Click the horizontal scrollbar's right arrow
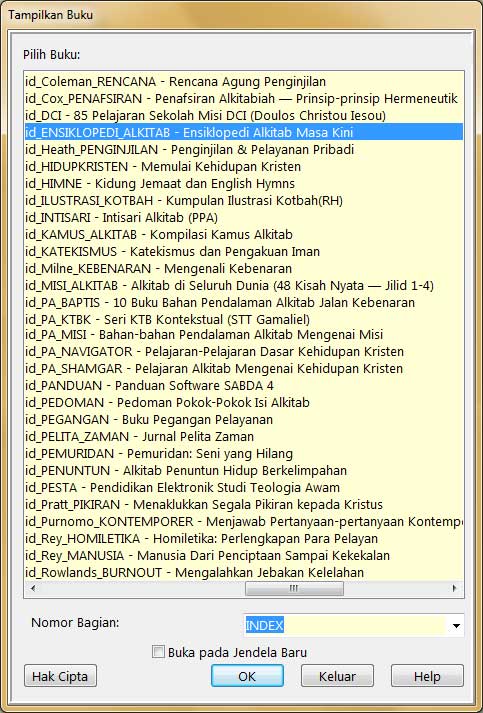Screen dimensions: 483x713 click(454, 588)
